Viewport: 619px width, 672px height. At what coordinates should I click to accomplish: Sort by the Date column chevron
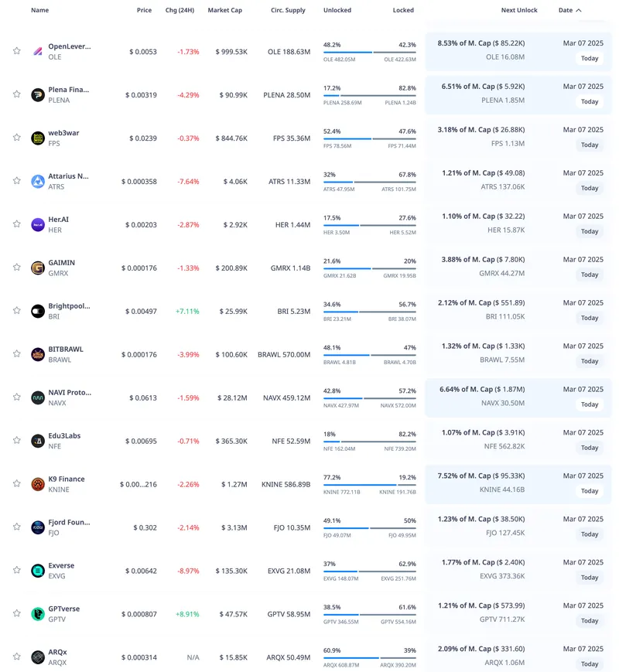(x=579, y=11)
